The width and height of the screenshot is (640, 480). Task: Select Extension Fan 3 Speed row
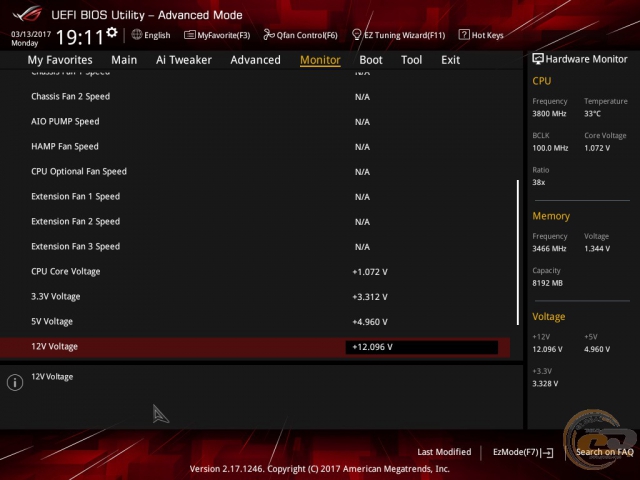point(255,247)
